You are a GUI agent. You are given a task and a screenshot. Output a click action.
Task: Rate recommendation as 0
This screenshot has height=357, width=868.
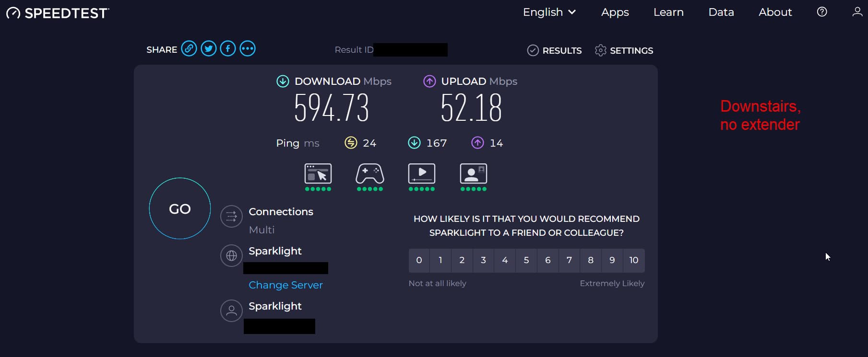click(419, 260)
